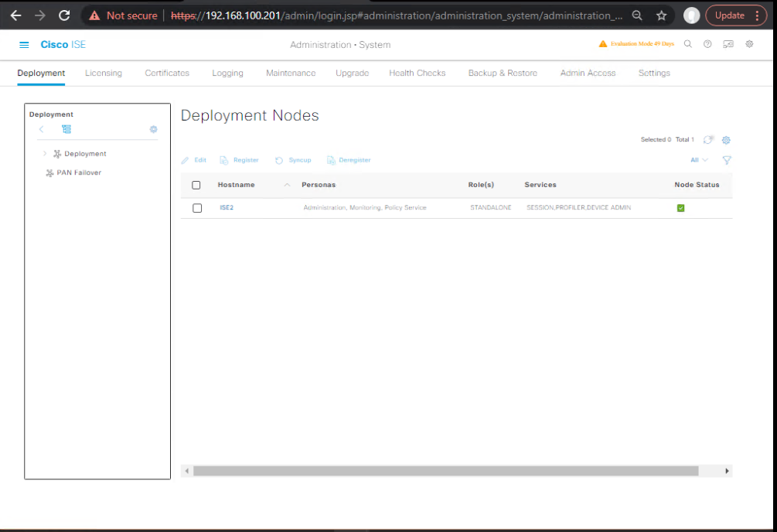Open the browser profile avatar
This screenshot has width=777, height=532.
(x=692, y=15)
